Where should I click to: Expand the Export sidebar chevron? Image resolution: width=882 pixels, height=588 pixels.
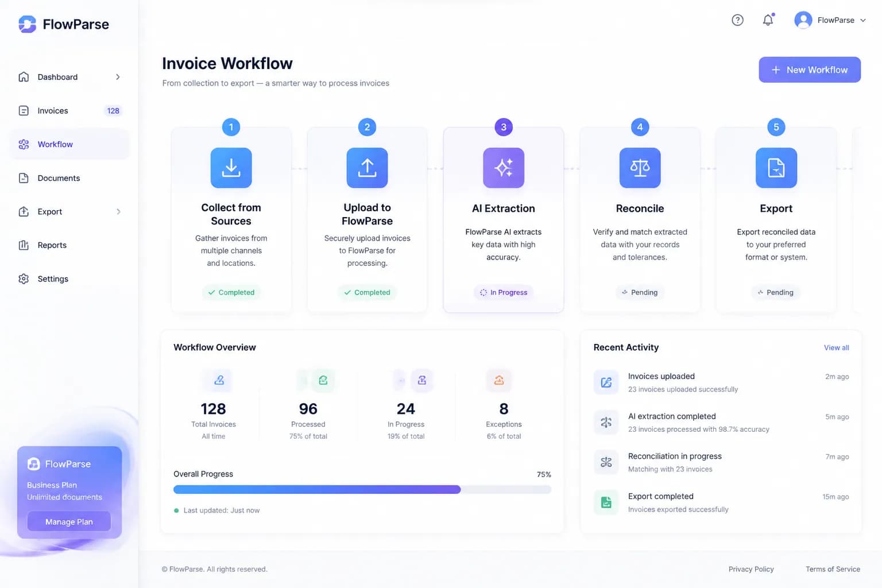click(x=118, y=211)
